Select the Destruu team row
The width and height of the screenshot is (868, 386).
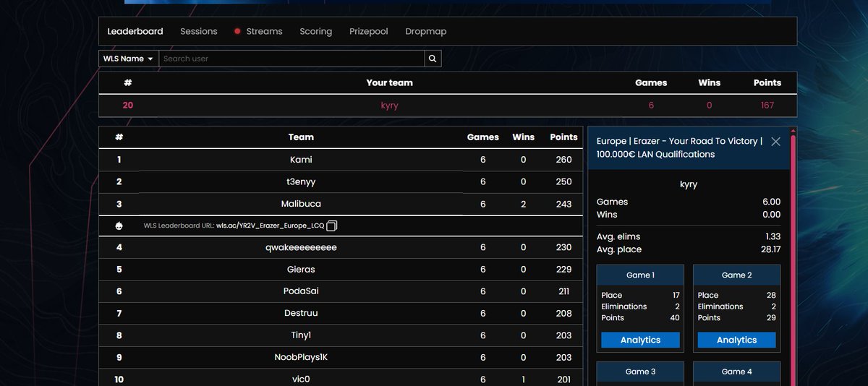coord(341,313)
